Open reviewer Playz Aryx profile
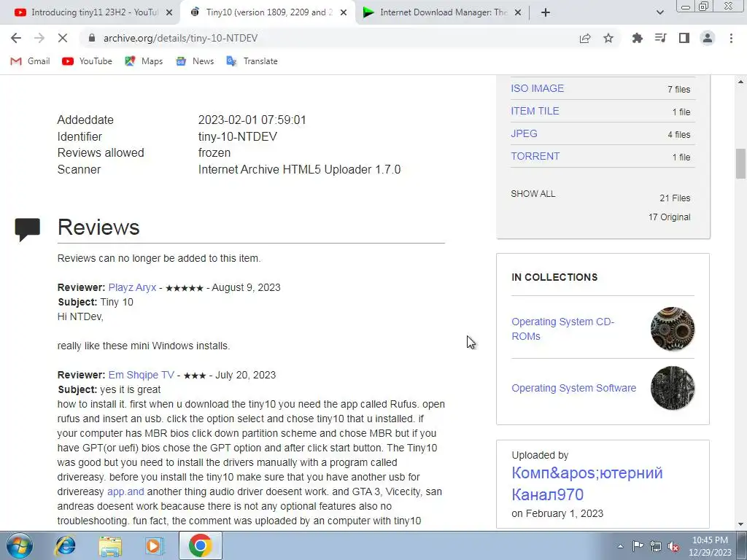Image resolution: width=747 pixels, height=560 pixels. coord(132,287)
